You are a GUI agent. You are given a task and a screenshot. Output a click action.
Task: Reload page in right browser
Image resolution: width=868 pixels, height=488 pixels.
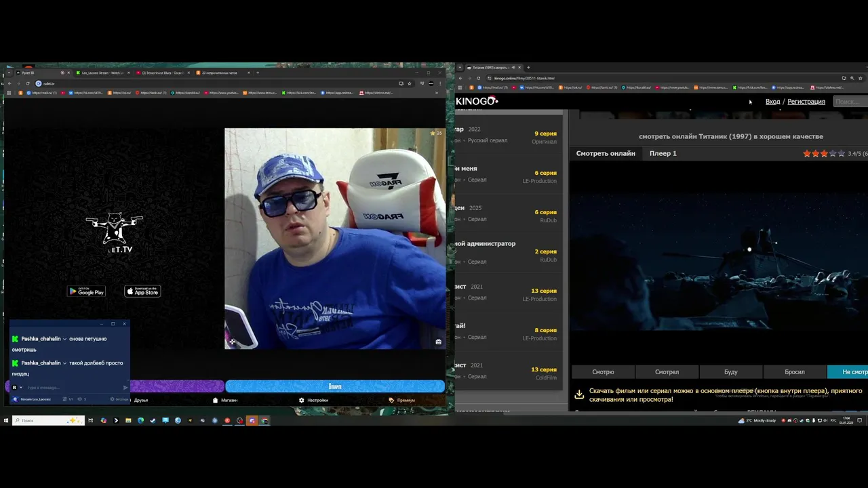(x=478, y=78)
